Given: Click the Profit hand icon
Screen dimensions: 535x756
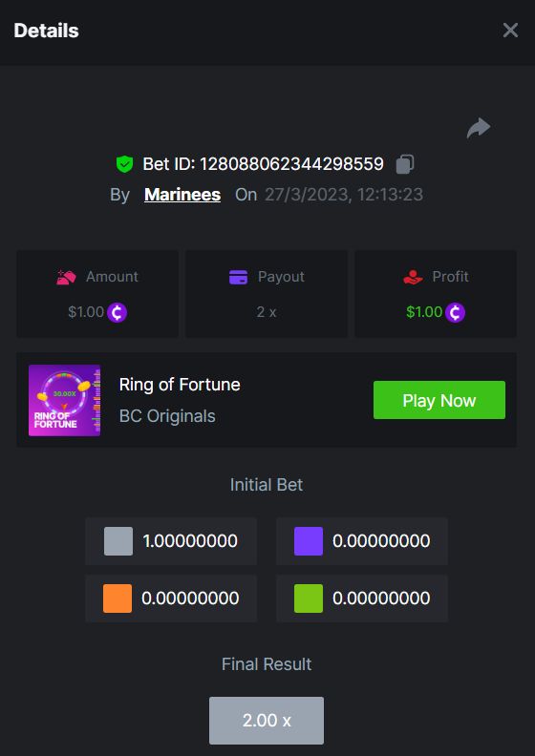Looking at the screenshot, I should pos(413,277).
